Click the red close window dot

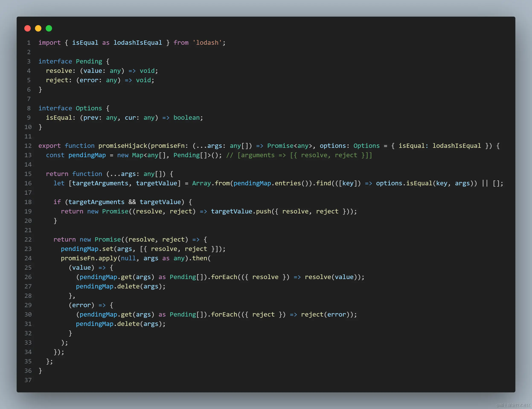click(28, 29)
